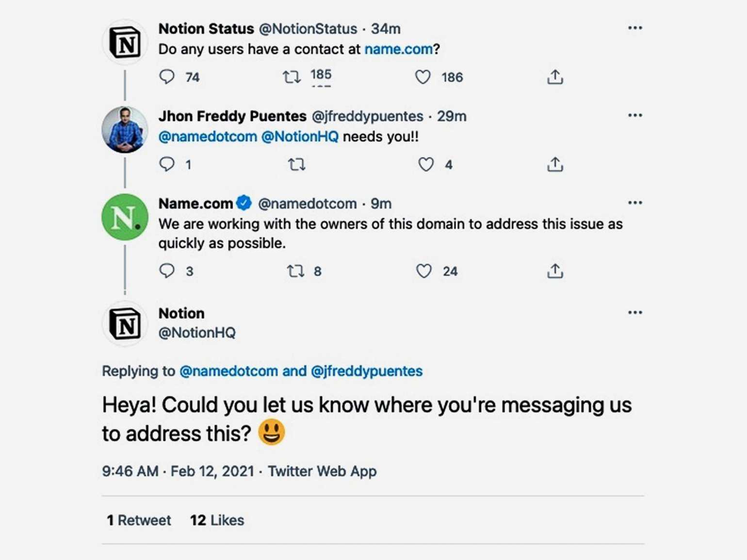Share Jhon Freddy Puentes' tweet
This screenshot has width=747, height=560.
[x=555, y=165]
